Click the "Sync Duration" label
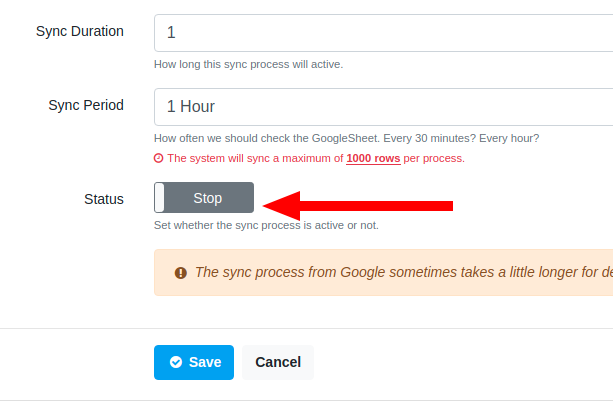Viewport: 613px width, 401px height. tap(80, 31)
